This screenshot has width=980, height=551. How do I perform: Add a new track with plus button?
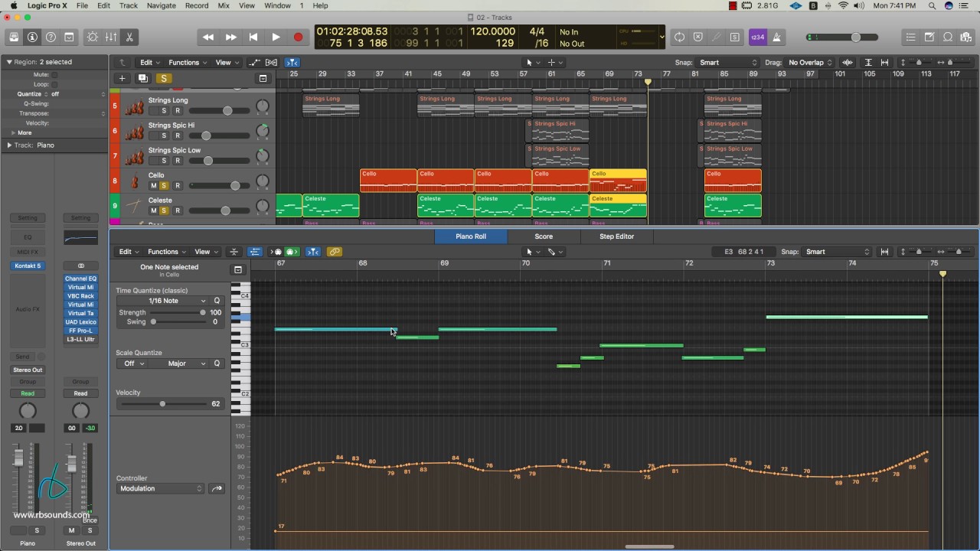(122, 78)
